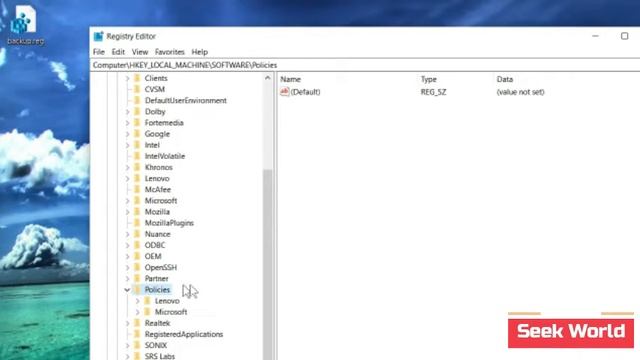Select the OEM folder icon
Screen dimensions: 640x360
(x=137, y=256)
